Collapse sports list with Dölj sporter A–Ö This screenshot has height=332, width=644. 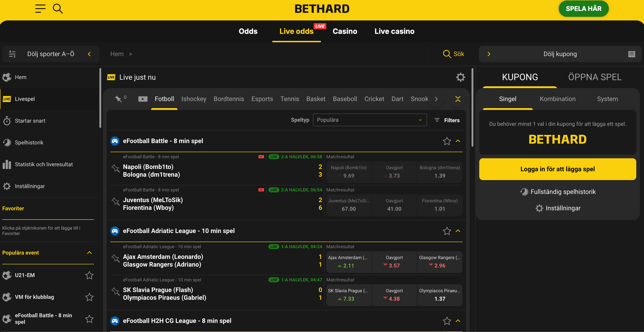pyautogui.click(x=51, y=54)
